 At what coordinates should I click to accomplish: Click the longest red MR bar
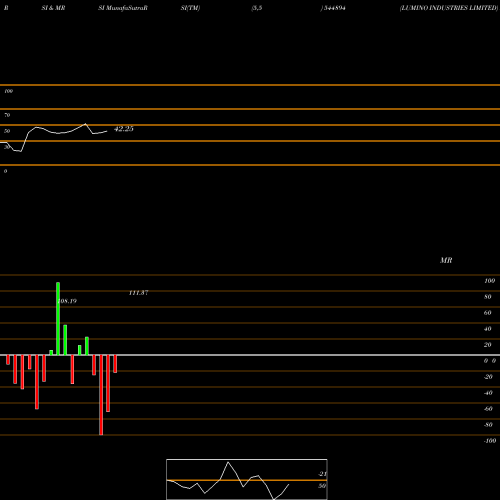coord(101,395)
